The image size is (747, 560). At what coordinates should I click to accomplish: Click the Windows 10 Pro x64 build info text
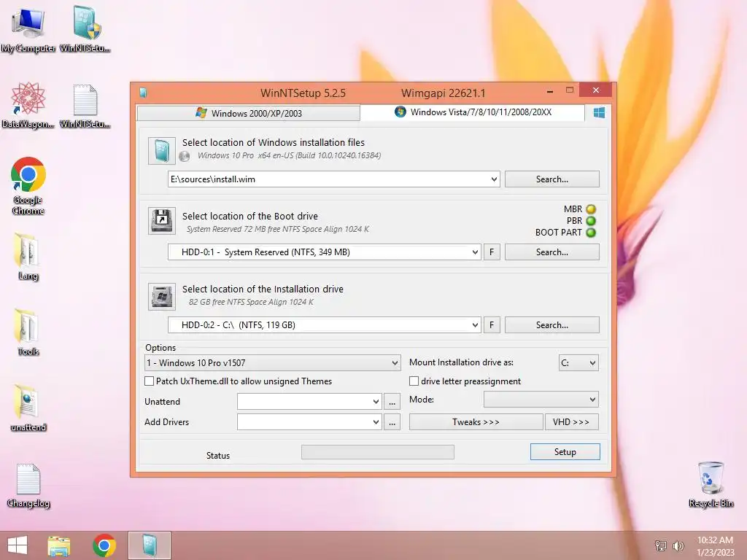[x=289, y=156]
